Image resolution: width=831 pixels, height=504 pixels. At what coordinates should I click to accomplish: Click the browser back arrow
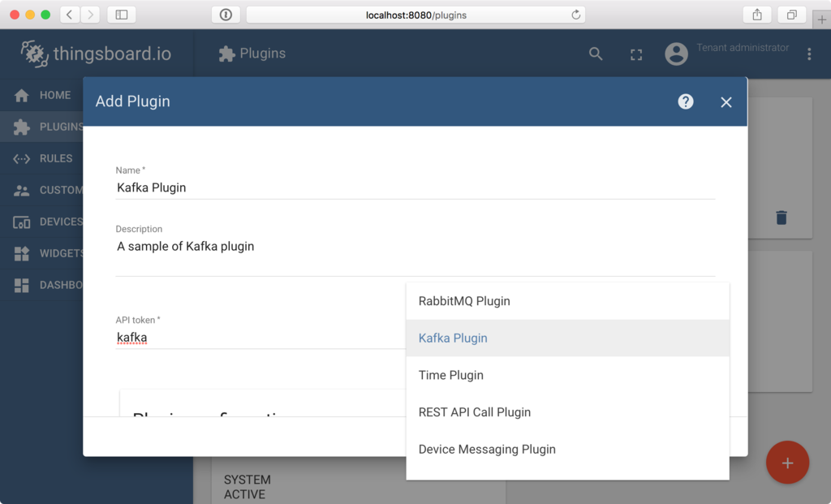tap(70, 15)
